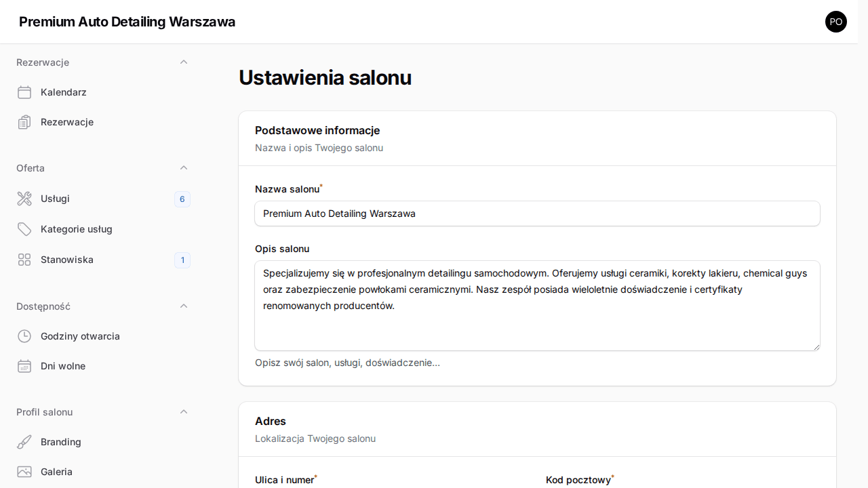Open Godziny otwarcia clock icon
Viewport: 868px width, 488px height.
click(x=24, y=336)
